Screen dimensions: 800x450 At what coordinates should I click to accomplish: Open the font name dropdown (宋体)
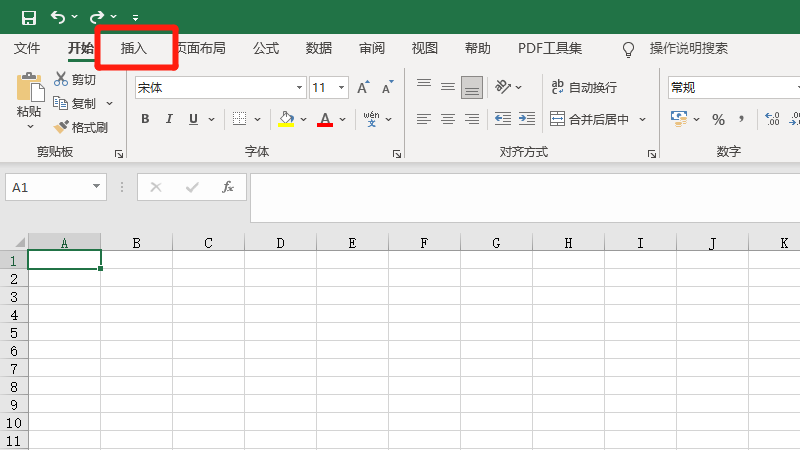296,88
